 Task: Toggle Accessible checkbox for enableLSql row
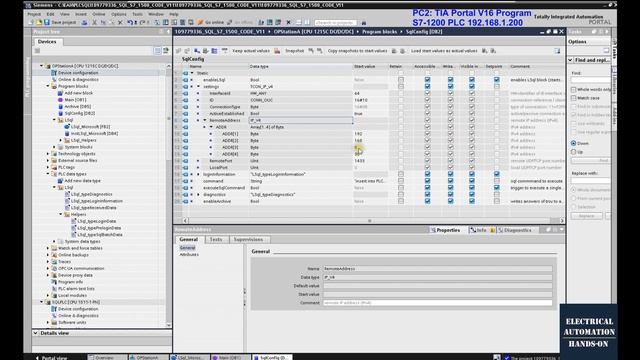point(427,80)
